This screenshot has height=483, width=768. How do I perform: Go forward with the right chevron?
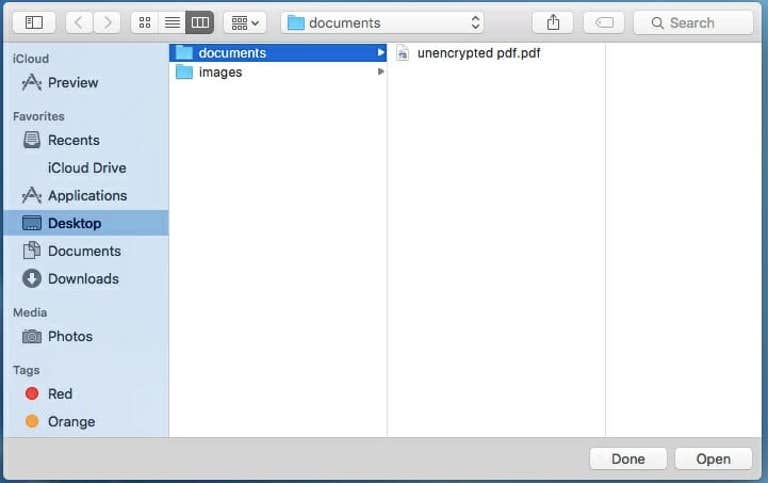(x=107, y=23)
